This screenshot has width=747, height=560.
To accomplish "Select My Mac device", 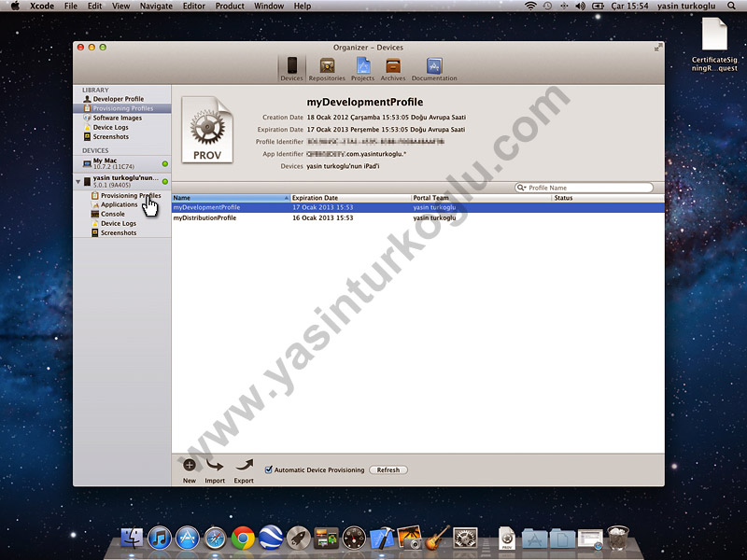I will (x=122, y=163).
